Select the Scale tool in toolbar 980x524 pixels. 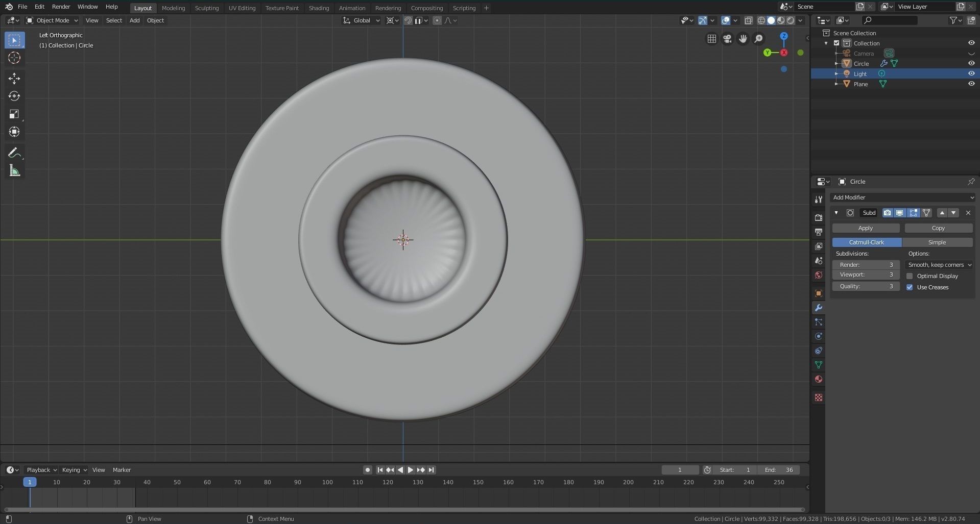pos(14,114)
